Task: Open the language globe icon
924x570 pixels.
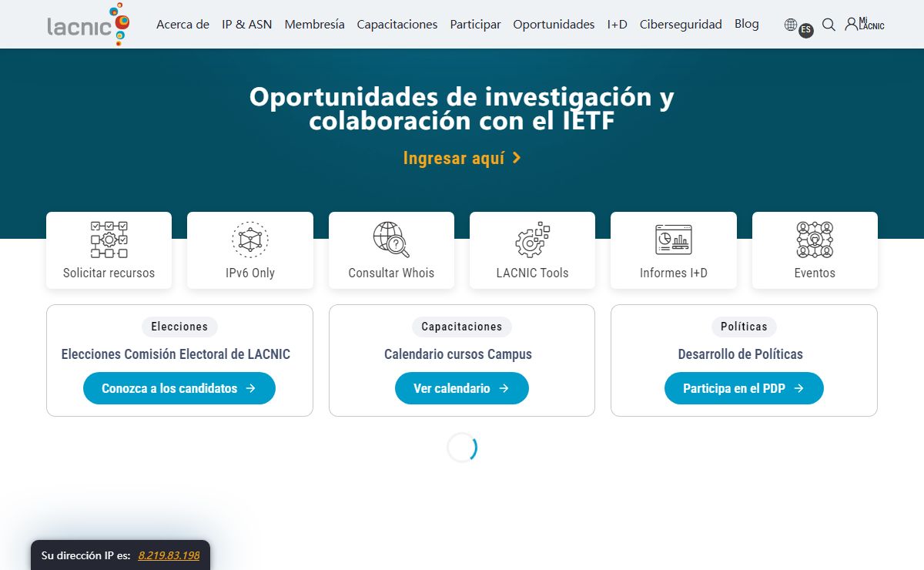Action: 790,25
